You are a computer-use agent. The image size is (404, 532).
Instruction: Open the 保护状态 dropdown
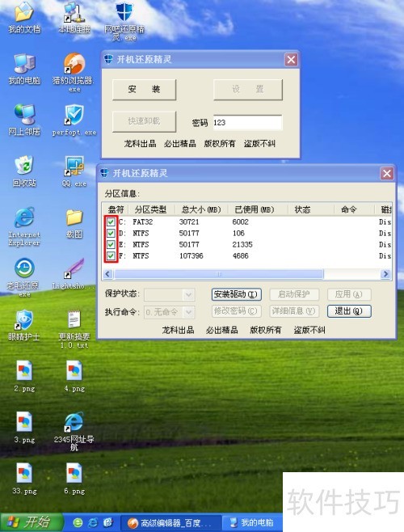tap(170, 294)
